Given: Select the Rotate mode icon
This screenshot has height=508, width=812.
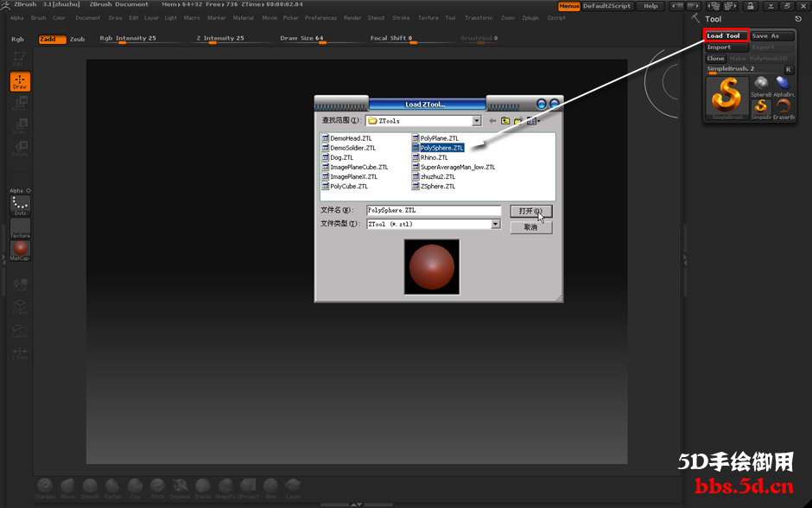Looking at the screenshot, I should coord(20,148).
